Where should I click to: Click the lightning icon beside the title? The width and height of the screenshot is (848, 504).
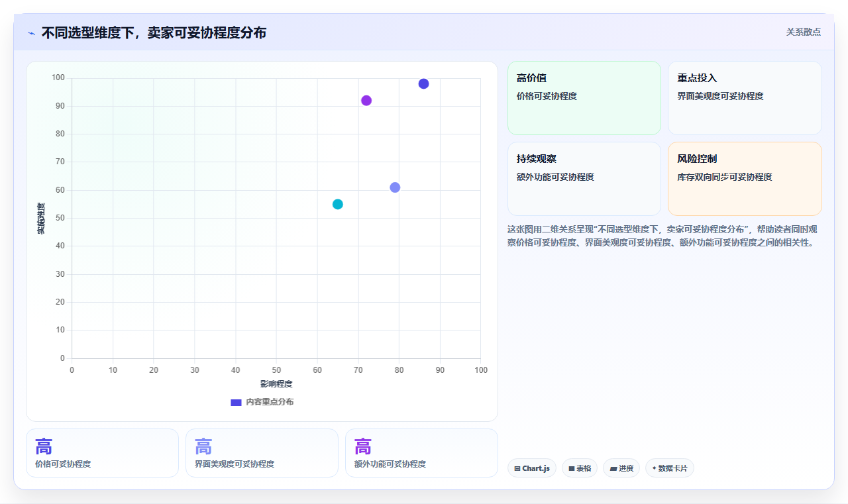point(31,33)
